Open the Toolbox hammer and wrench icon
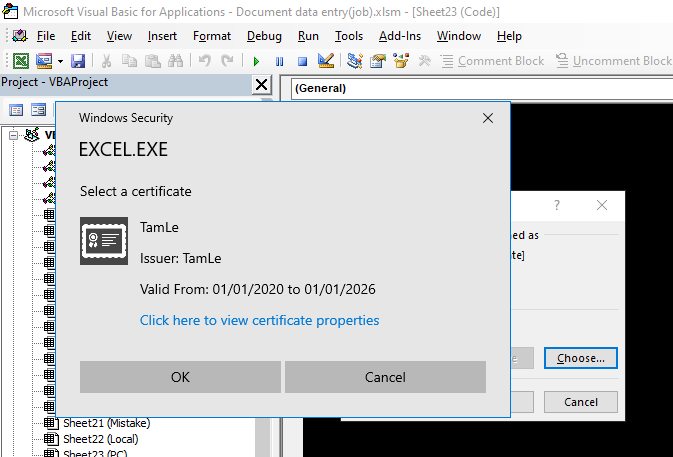Image resolution: width=673 pixels, height=457 pixels. tap(424, 61)
